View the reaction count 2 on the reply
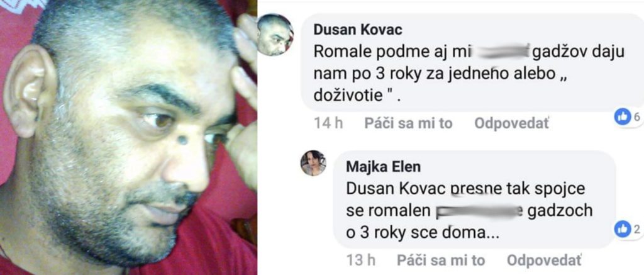The image size is (644, 275). (637, 230)
